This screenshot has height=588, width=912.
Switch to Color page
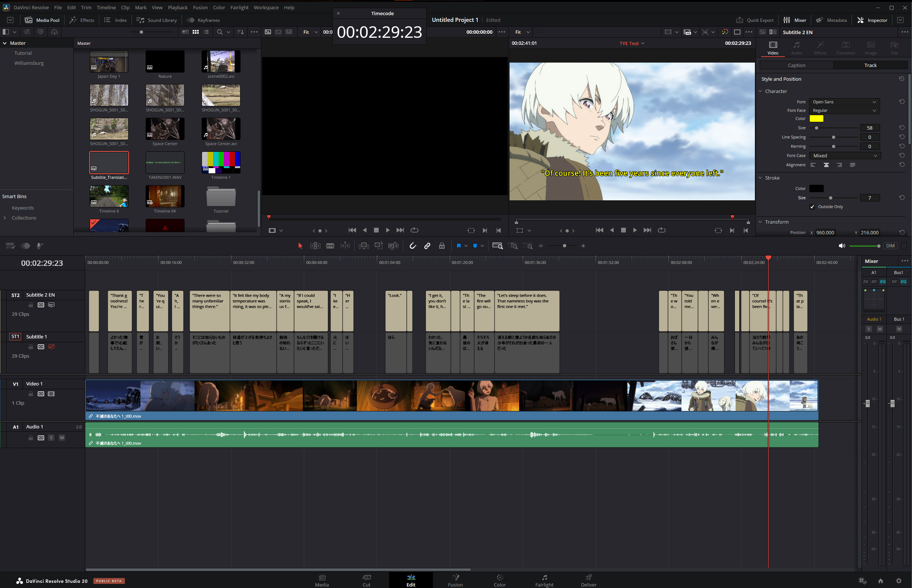point(500,580)
